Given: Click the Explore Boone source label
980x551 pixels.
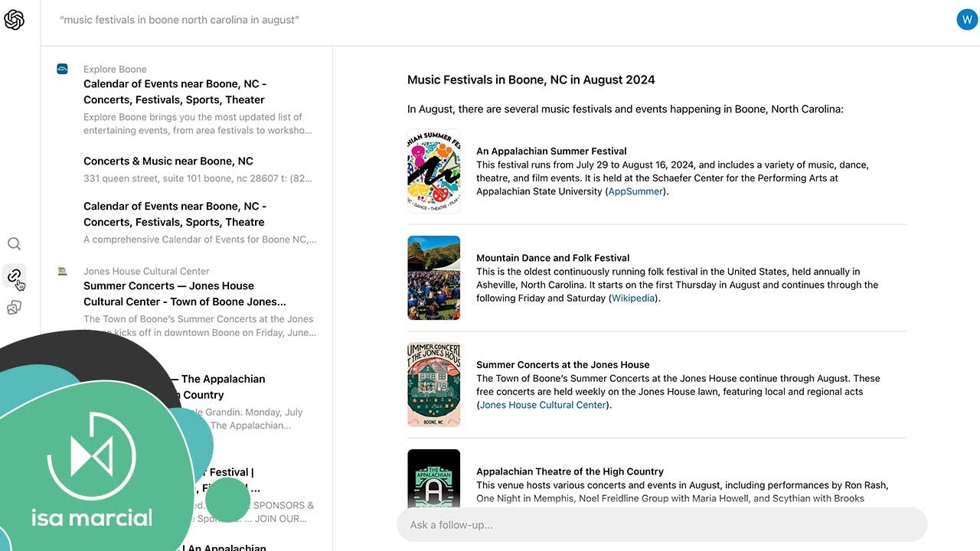Looking at the screenshot, I should point(115,69).
